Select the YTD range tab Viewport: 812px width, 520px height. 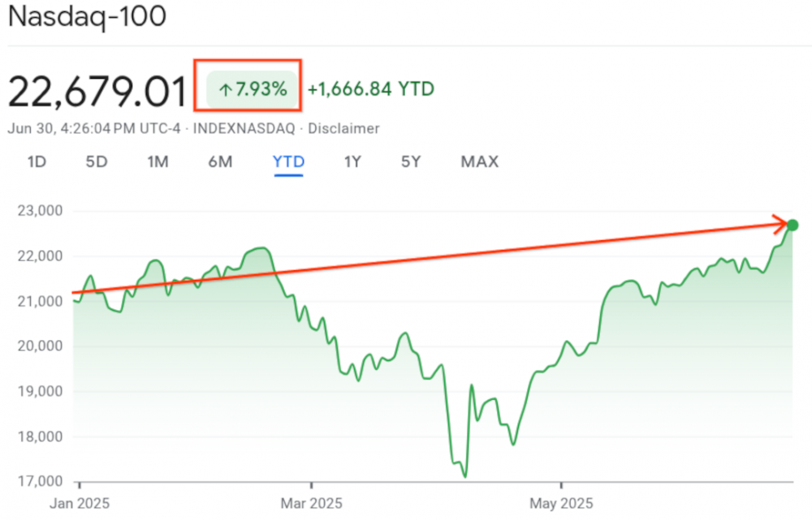[288, 161]
